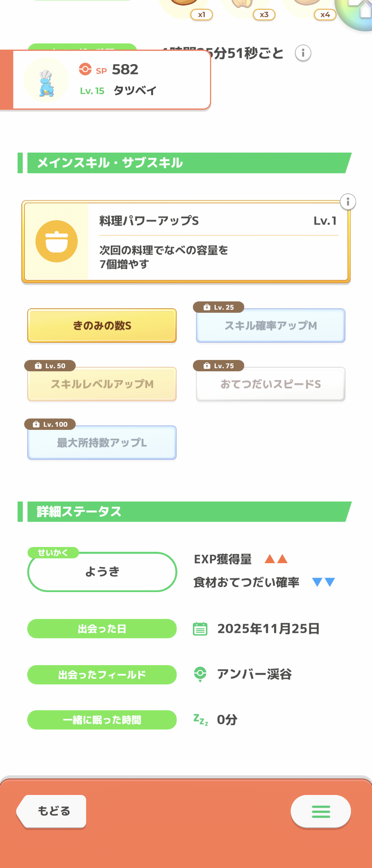Tap the Pokéball SP icon

pyautogui.click(x=85, y=69)
